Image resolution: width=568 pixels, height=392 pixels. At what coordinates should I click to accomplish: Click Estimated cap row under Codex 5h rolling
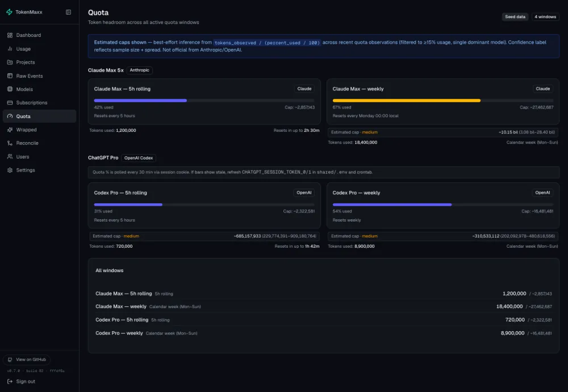click(204, 236)
